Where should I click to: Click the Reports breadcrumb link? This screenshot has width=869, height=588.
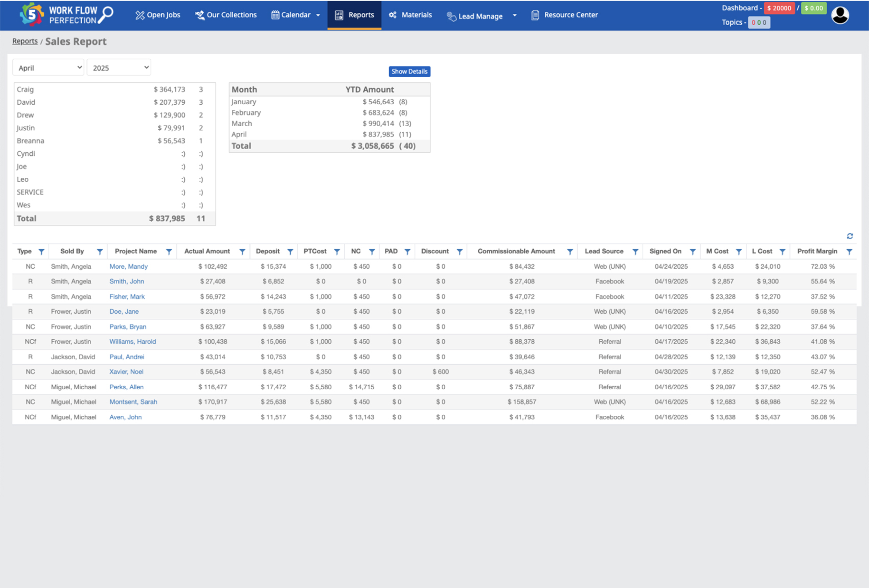click(x=25, y=41)
